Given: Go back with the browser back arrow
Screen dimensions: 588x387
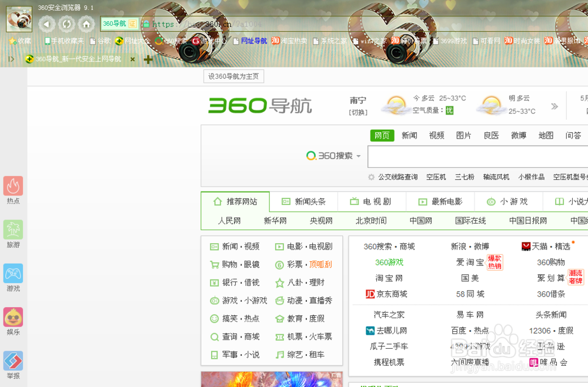Looking at the screenshot, I should pos(47,24).
